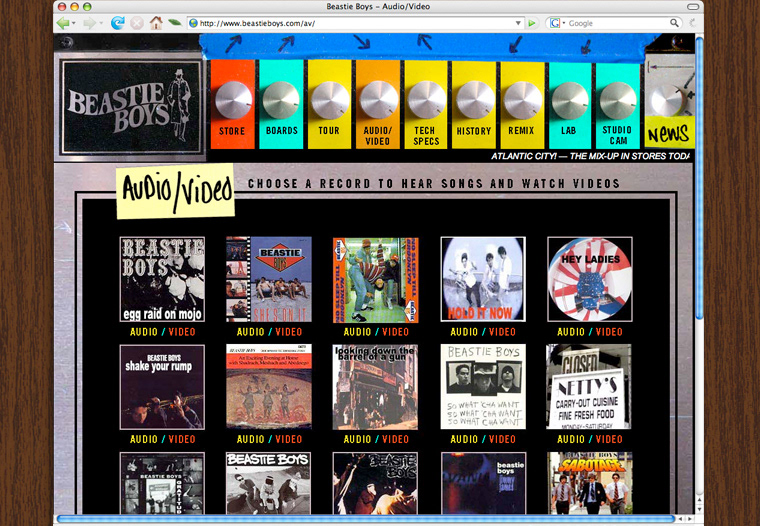Screen dimensions: 760x526
Task: Click inside the Google search field
Action: [x=618, y=23]
